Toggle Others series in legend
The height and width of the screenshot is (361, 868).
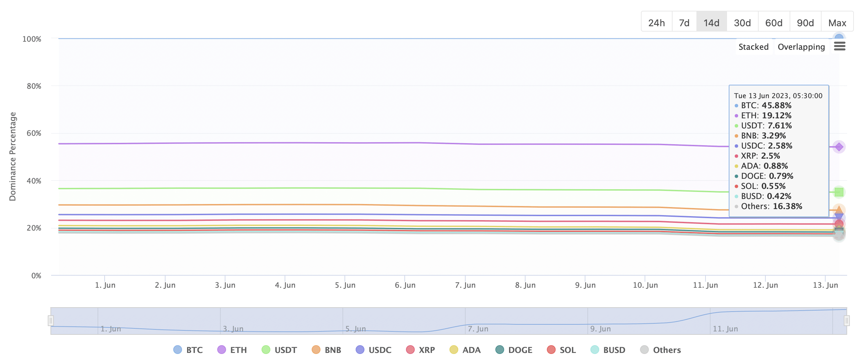tap(660, 350)
